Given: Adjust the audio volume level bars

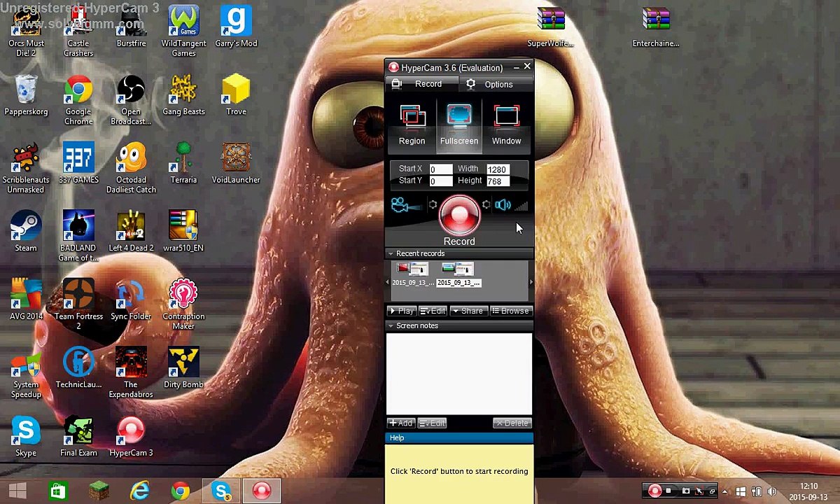Looking at the screenshot, I should pyautogui.click(x=521, y=205).
